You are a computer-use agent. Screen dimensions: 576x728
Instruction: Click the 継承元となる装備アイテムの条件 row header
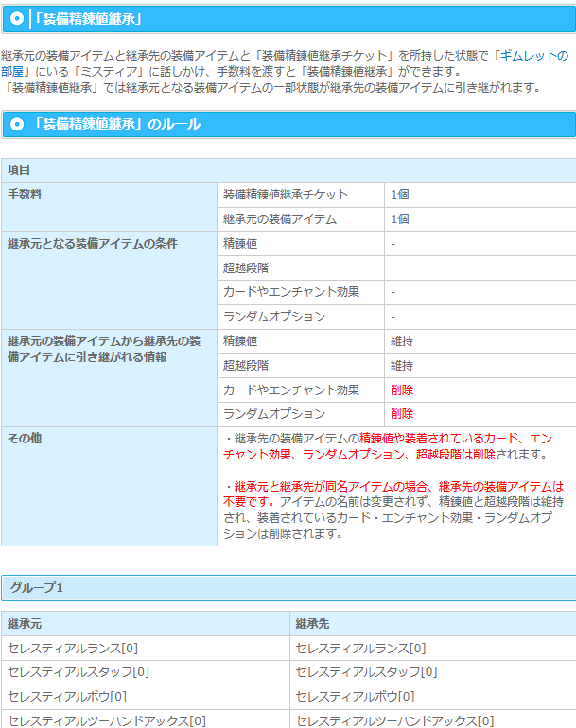(x=92, y=244)
